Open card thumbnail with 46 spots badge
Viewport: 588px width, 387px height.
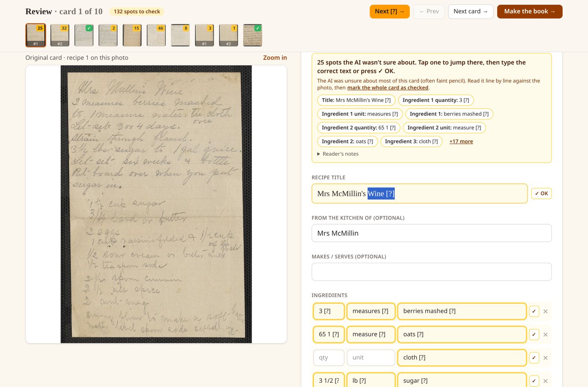click(x=156, y=35)
